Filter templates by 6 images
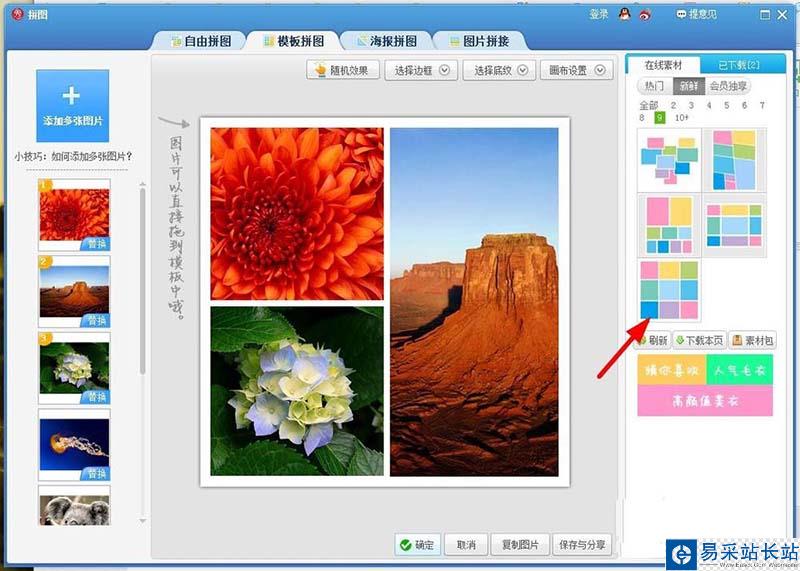 coord(744,106)
